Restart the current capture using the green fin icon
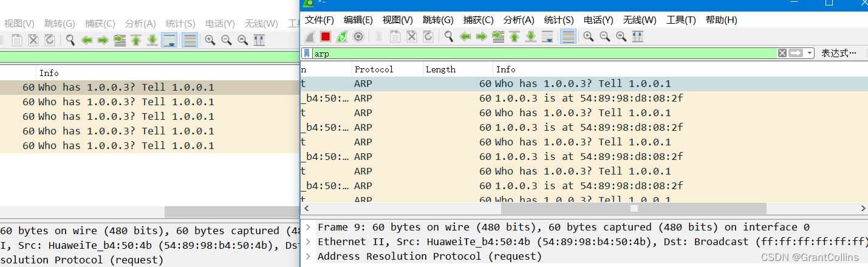 pyautogui.click(x=342, y=36)
